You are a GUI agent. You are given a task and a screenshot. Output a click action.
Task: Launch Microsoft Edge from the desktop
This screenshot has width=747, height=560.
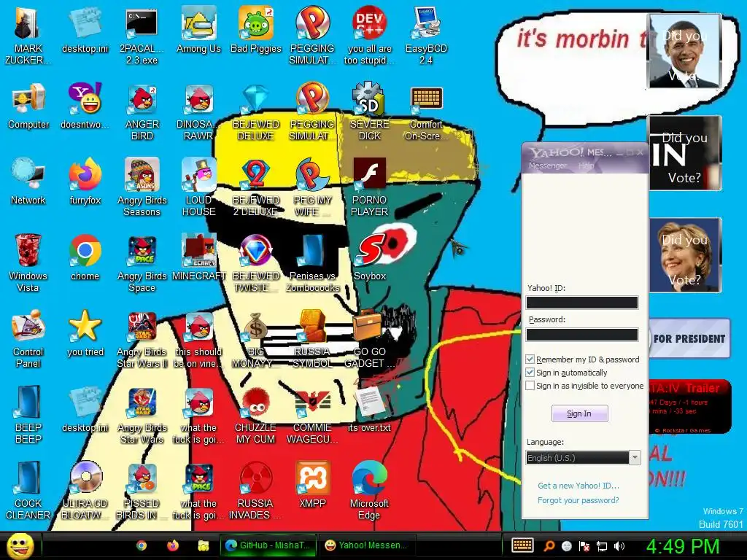coord(370,491)
